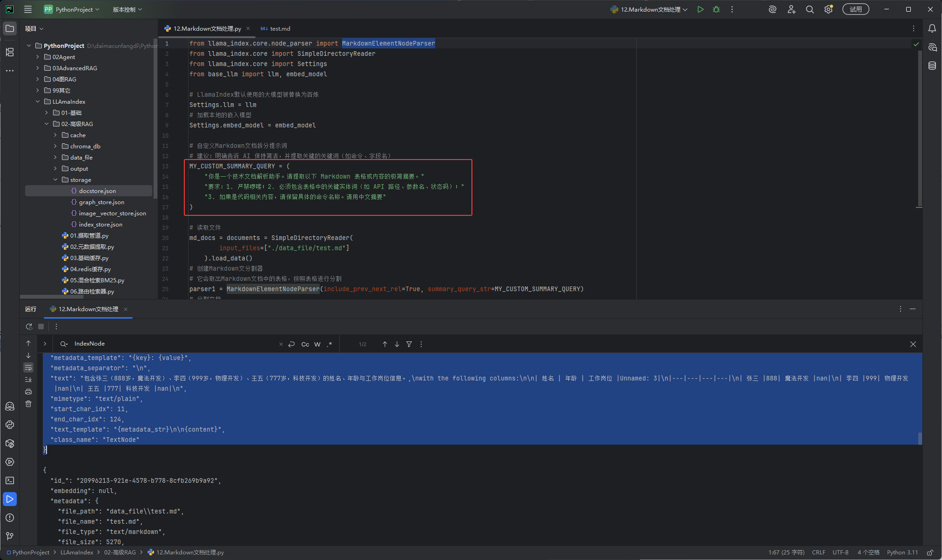This screenshot has height=560, width=942.
Task: Expand the 02Agent folder
Action: [x=38, y=57]
